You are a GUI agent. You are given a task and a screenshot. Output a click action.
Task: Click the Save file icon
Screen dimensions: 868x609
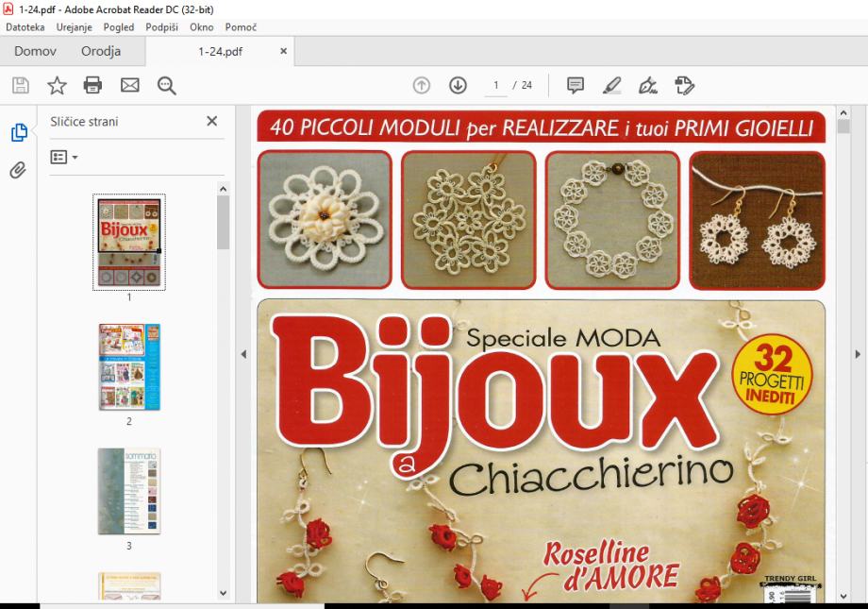(x=20, y=86)
